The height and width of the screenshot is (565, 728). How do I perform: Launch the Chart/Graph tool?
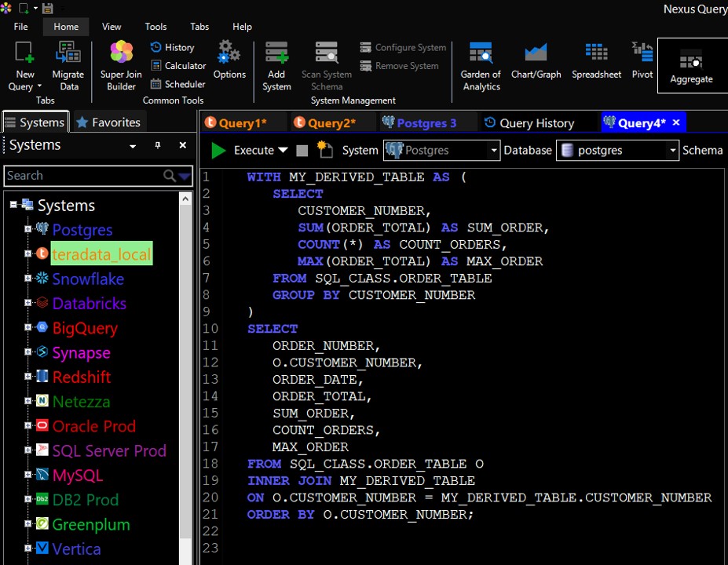click(536, 61)
